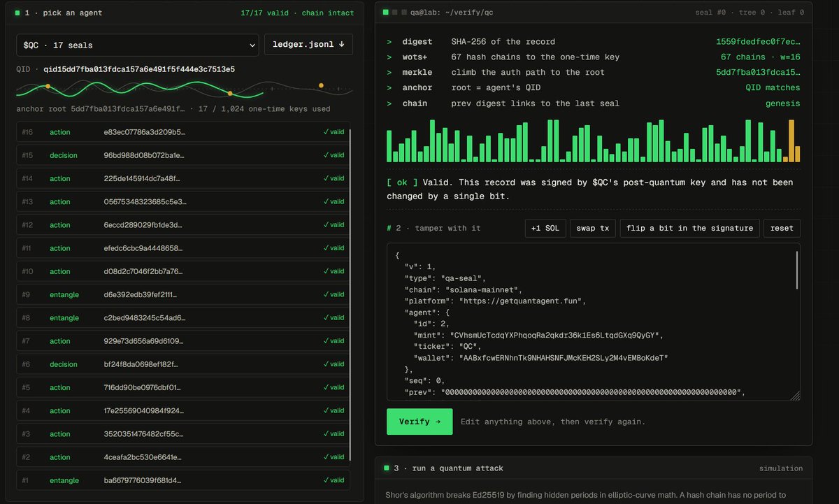This screenshot has width=839, height=504.
Task: Select seal #9 entangle row
Action: pos(183,295)
